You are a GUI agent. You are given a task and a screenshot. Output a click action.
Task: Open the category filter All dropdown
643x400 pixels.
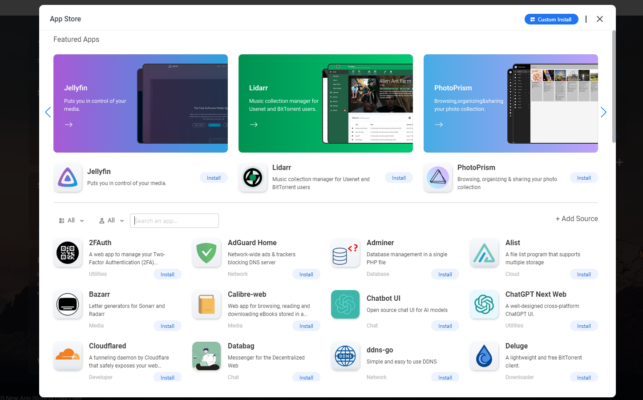pos(71,221)
